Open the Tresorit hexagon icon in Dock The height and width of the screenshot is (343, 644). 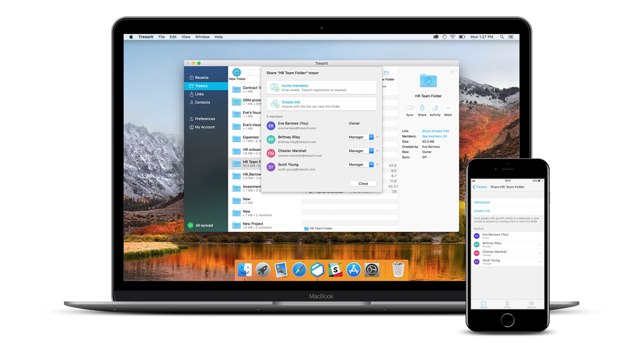point(317,270)
